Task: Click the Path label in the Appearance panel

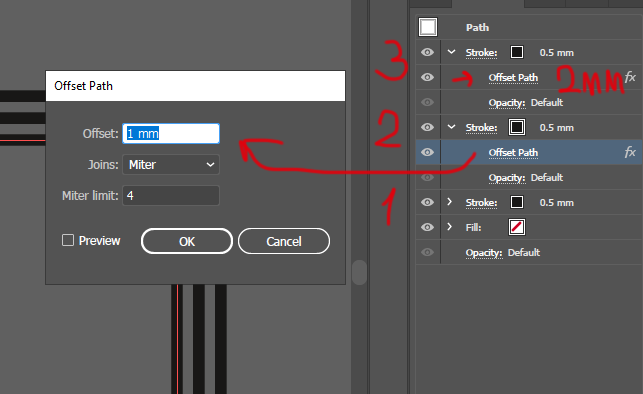Action: click(477, 27)
